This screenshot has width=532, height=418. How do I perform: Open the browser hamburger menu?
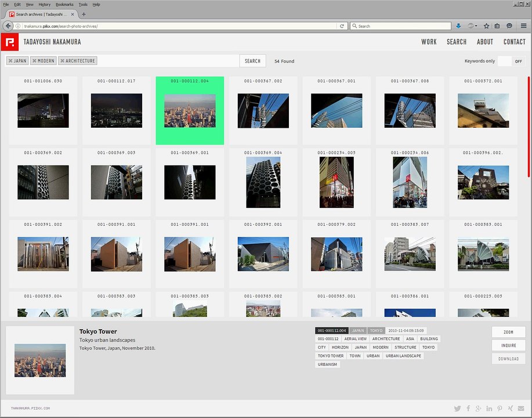pyautogui.click(x=523, y=26)
